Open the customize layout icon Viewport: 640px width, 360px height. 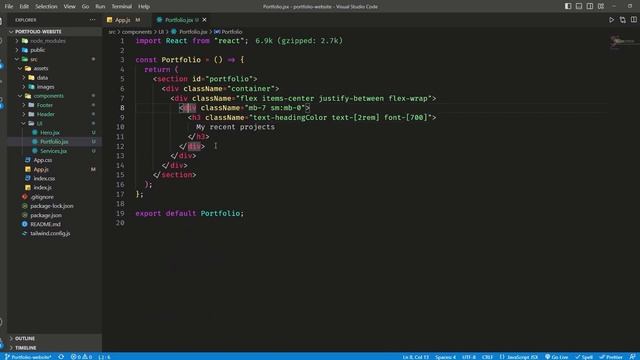pyautogui.click(x=601, y=6)
